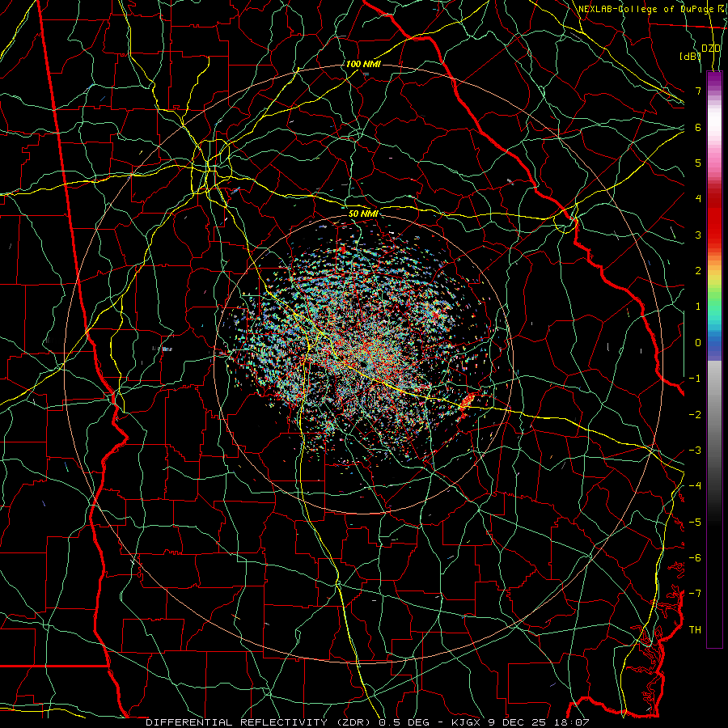This screenshot has width=728, height=728.
Task: Click the 0 value on the color scale
Action: 698,343
